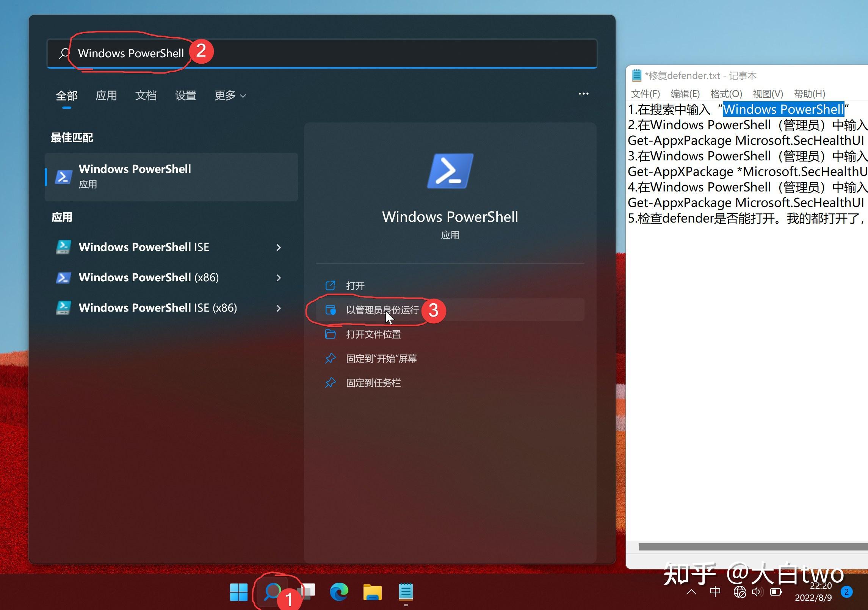Open Microsoft Edge from the taskbar
868x610 pixels.
coord(339,592)
